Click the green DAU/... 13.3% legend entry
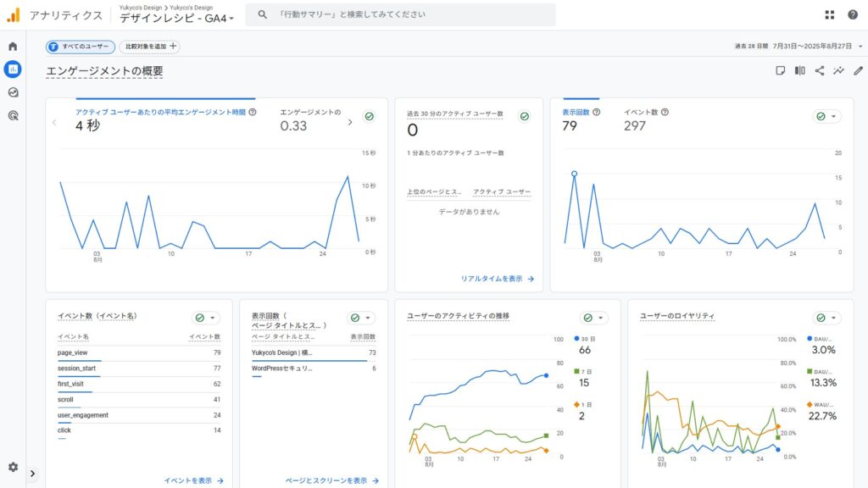Image resolution: width=868 pixels, height=488 pixels. tap(821, 378)
